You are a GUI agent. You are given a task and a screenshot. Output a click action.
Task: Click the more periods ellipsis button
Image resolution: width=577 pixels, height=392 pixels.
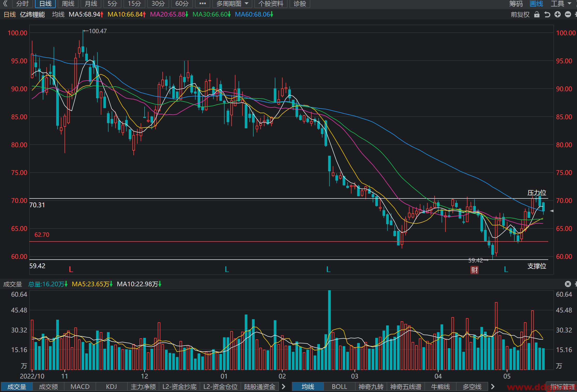click(x=203, y=4)
